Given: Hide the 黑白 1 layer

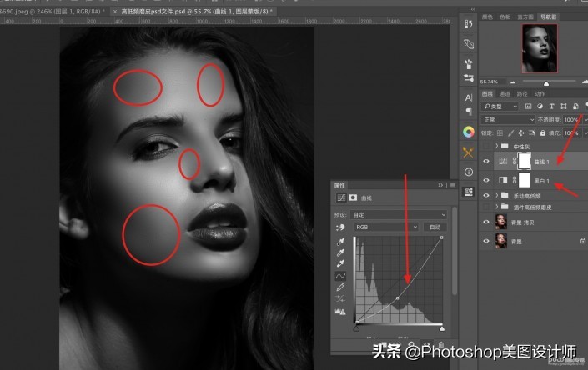Looking at the screenshot, I should pyautogui.click(x=487, y=180).
